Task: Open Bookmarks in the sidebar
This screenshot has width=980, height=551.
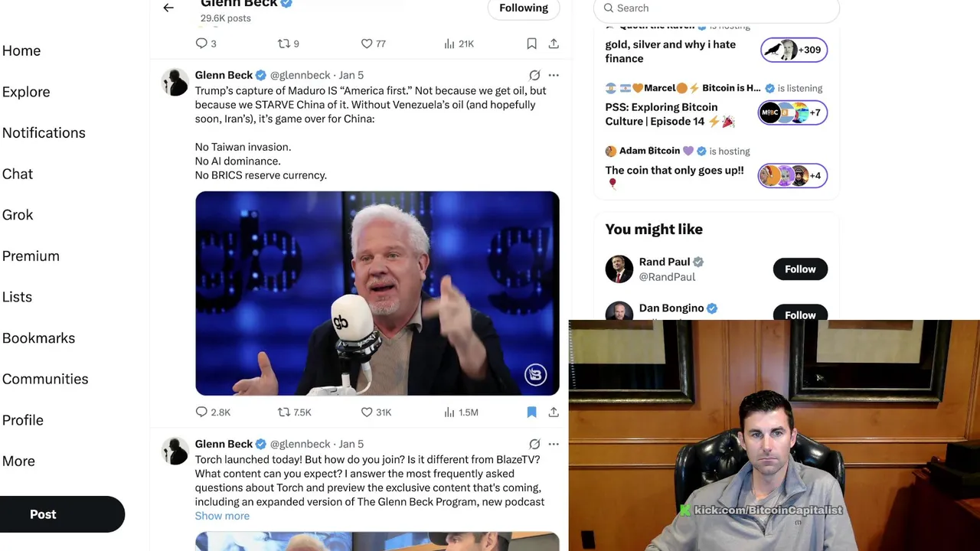Action: [x=38, y=337]
